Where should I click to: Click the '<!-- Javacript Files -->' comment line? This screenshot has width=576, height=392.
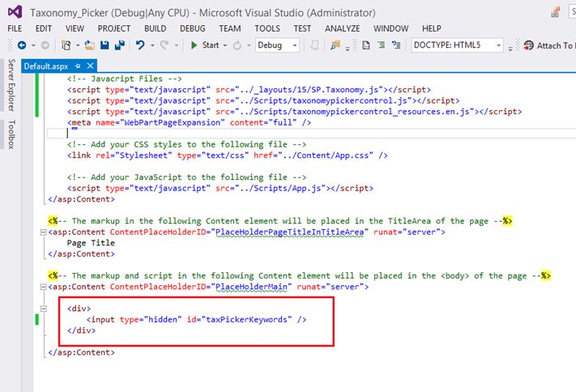pos(124,79)
